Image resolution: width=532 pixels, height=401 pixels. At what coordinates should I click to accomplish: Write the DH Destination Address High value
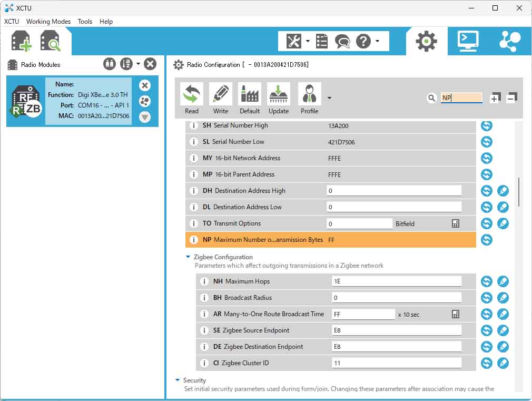503,191
